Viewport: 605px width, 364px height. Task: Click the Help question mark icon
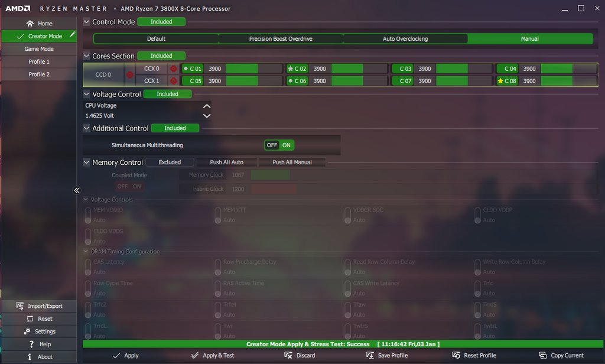click(x=31, y=344)
